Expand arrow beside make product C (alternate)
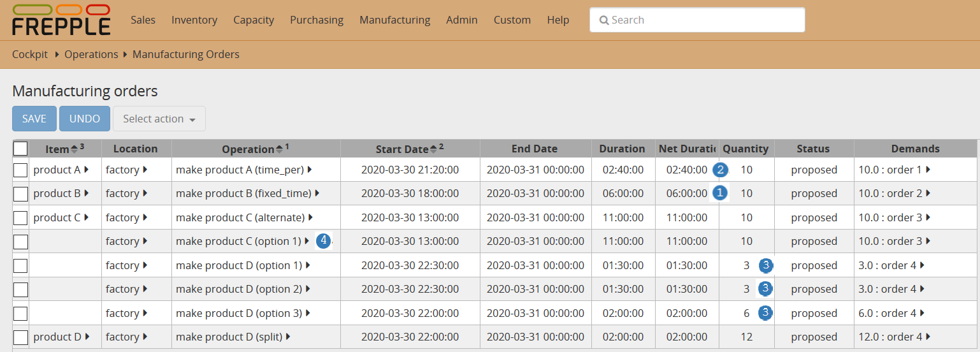980x352 pixels. coord(311,217)
